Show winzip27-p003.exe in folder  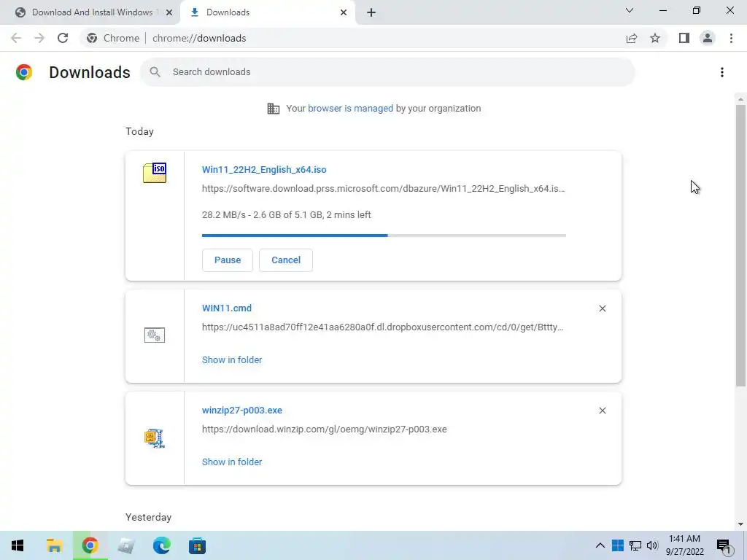[x=232, y=462]
